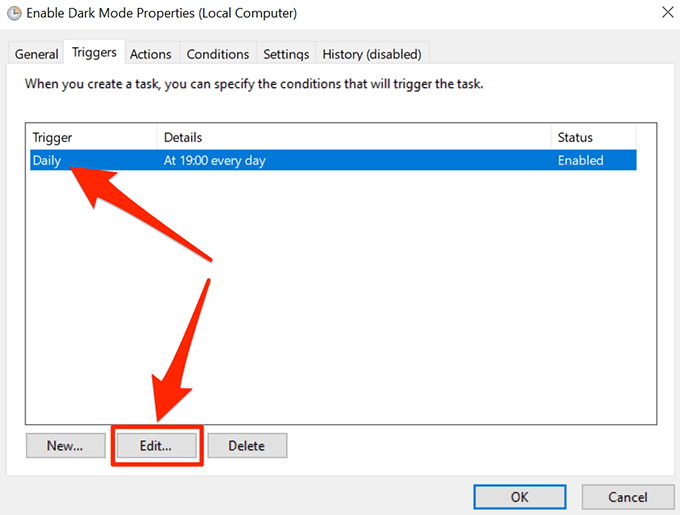Viewport: 680px width, 515px height.
Task: Click the Status column header
Action: click(x=592, y=137)
